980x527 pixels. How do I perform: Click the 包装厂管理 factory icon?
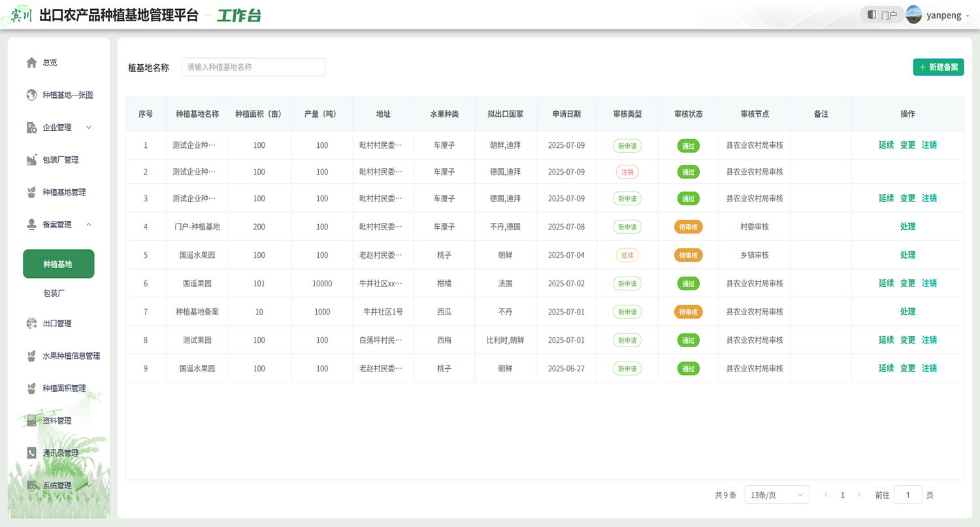(31, 160)
